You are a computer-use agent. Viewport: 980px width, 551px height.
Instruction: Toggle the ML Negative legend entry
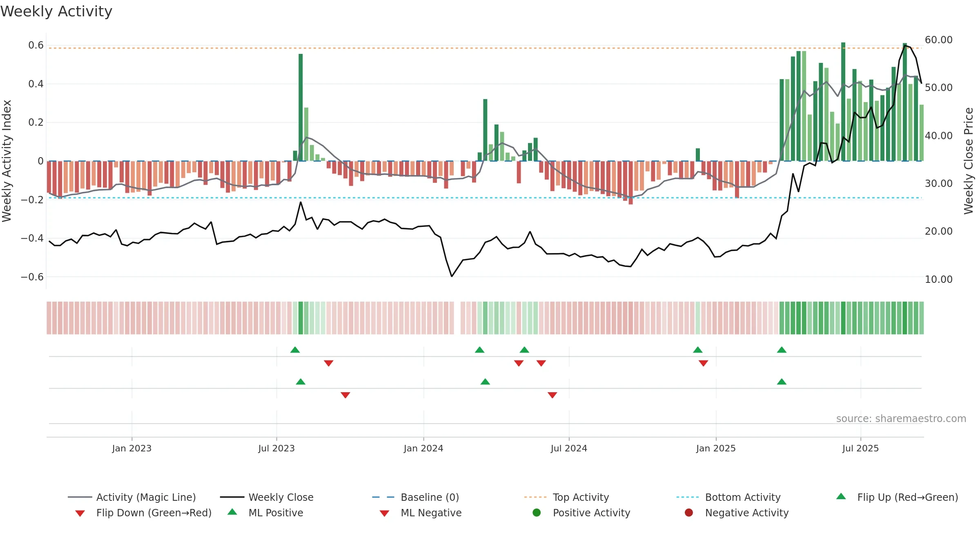pos(421,513)
